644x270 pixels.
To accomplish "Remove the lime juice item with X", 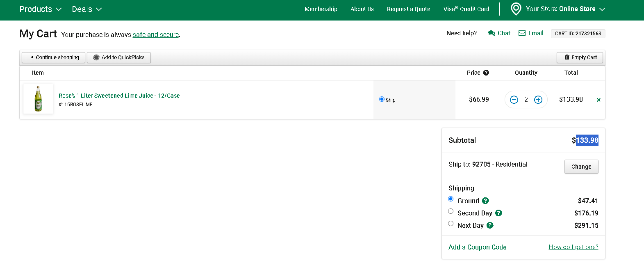I will [x=598, y=100].
